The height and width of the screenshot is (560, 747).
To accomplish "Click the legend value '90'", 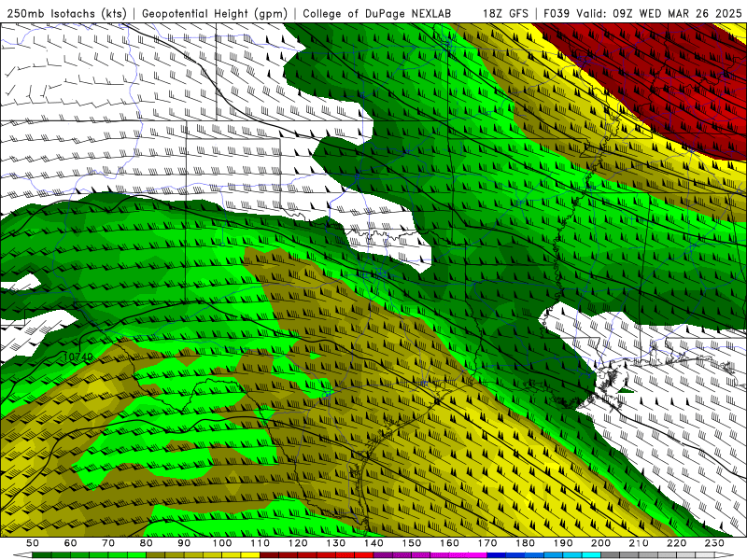I will (184, 543).
